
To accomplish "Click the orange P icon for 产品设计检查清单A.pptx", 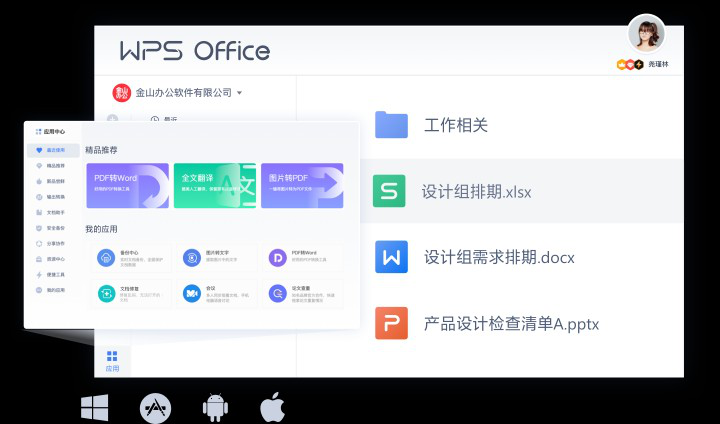I will click(391, 323).
